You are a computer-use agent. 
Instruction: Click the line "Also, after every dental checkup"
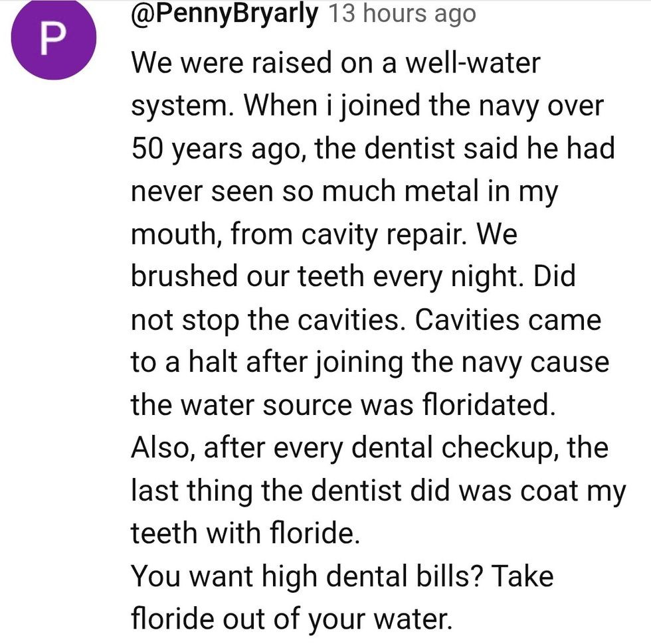pyautogui.click(x=369, y=449)
